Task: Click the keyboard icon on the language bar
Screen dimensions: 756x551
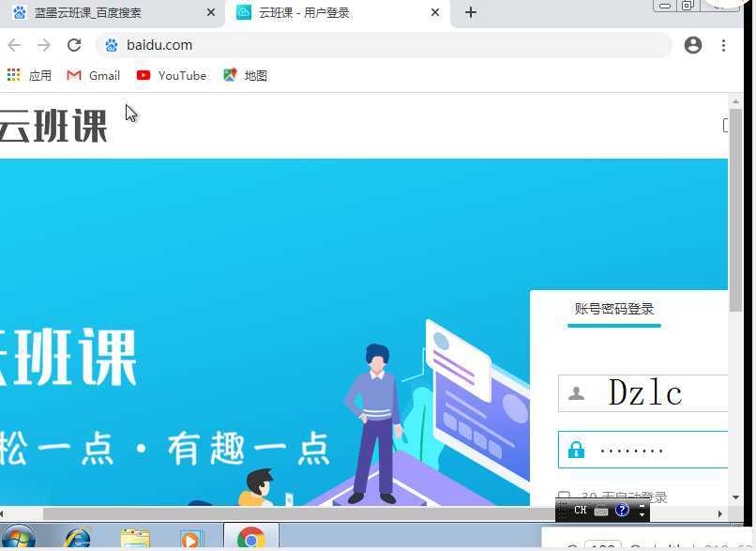Action: coord(601,511)
